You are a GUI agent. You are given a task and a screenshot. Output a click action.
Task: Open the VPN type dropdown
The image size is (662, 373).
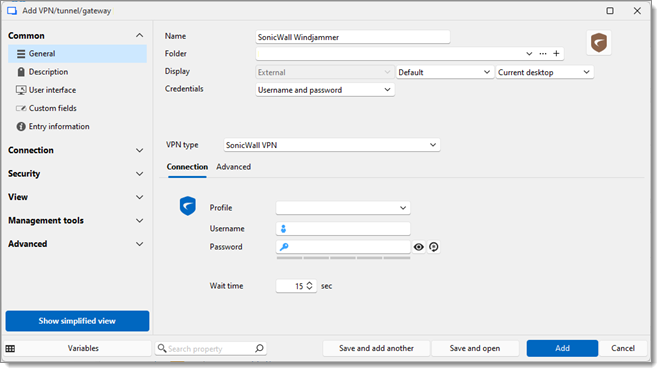tap(331, 145)
